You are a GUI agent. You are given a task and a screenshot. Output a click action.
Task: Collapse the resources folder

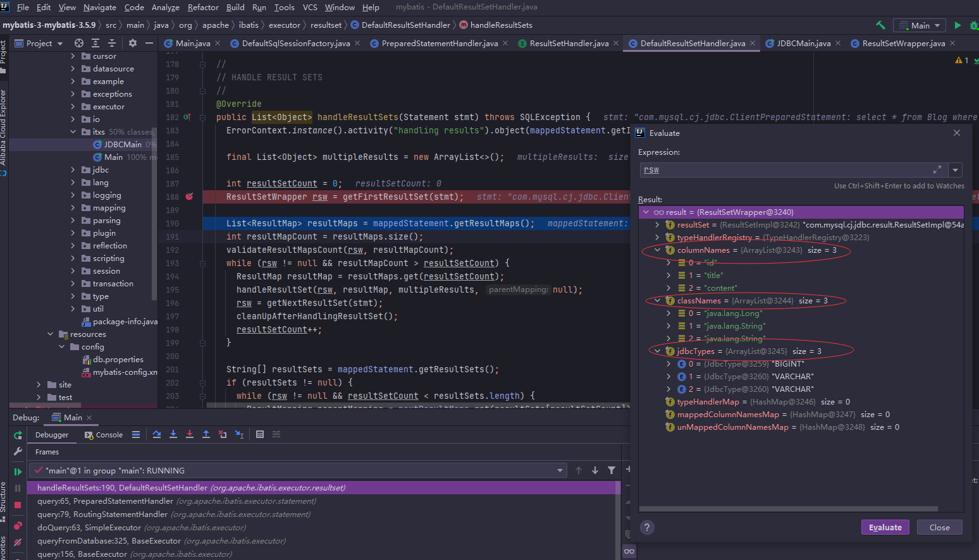point(50,334)
